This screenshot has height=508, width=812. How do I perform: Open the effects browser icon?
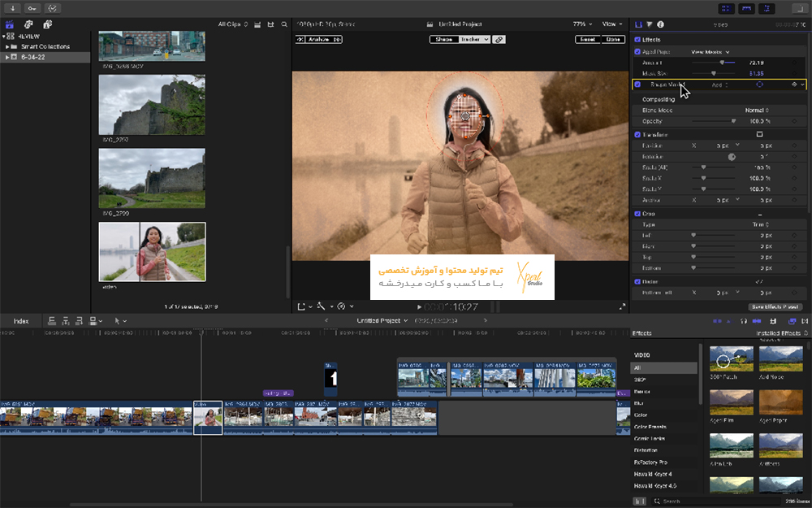tap(793, 321)
